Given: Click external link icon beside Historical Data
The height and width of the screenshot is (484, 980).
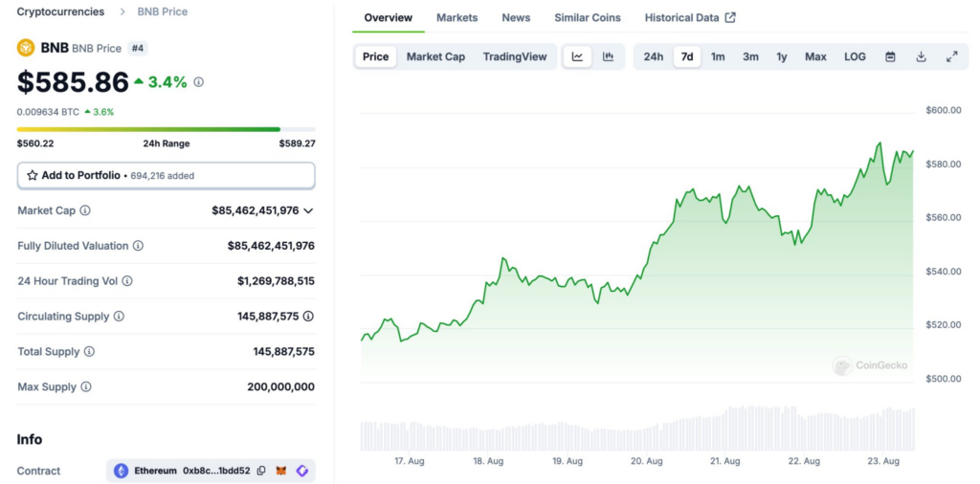Looking at the screenshot, I should pyautogui.click(x=730, y=17).
